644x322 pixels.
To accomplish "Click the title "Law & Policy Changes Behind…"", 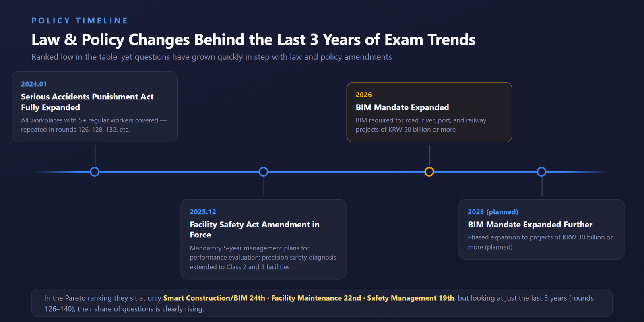I will click(254, 39).
